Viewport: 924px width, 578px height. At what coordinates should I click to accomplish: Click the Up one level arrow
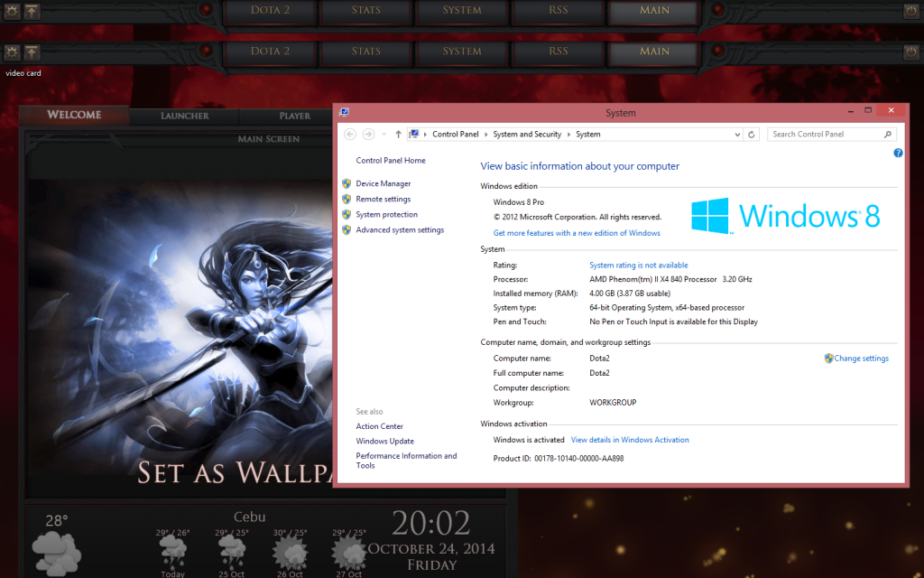coord(398,135)
